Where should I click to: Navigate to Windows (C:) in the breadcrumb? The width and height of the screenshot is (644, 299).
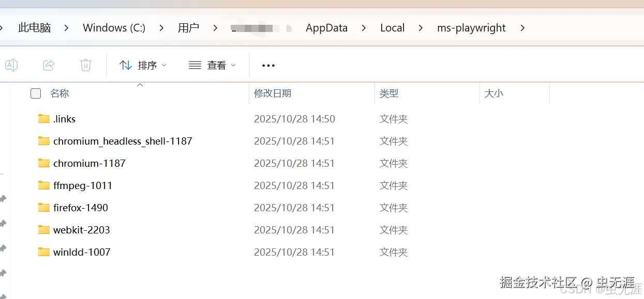pyautogui.click(x=114, y=28)
